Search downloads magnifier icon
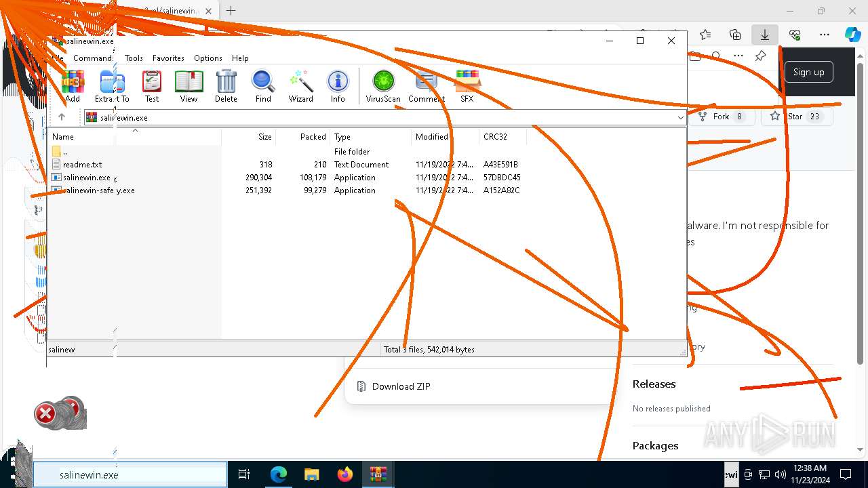 [716, 56]
